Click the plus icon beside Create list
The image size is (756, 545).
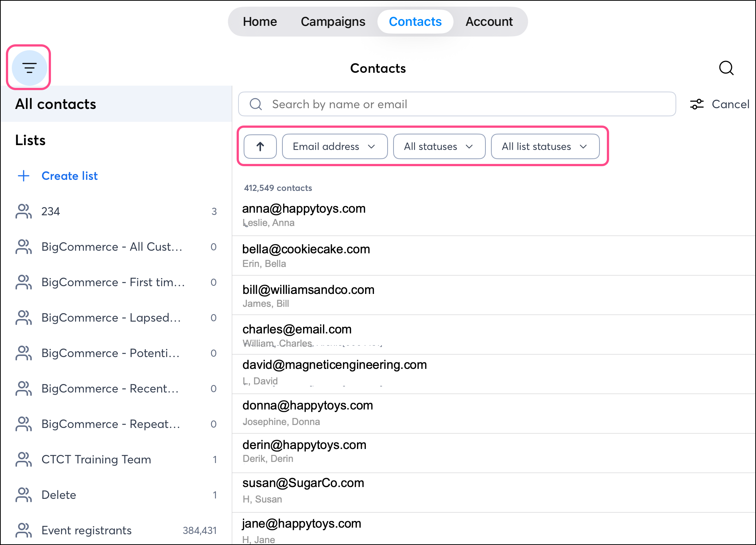[x=24, y=176]
